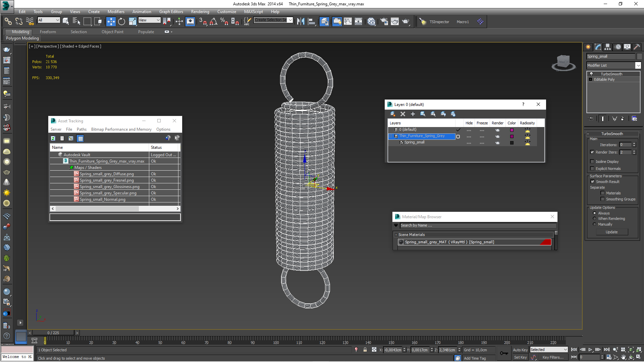Open the Material/Map Browser options arrow

396,225
